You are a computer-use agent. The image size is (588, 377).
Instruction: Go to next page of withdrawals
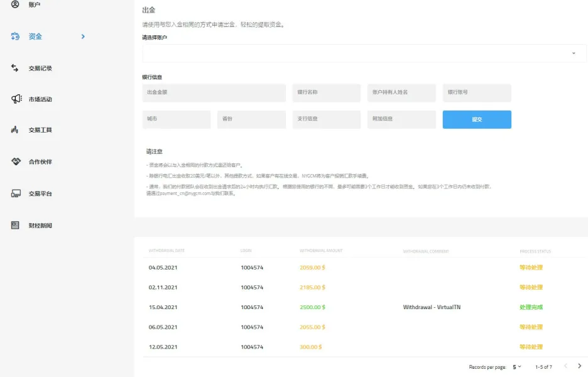[x=579, y=366]
